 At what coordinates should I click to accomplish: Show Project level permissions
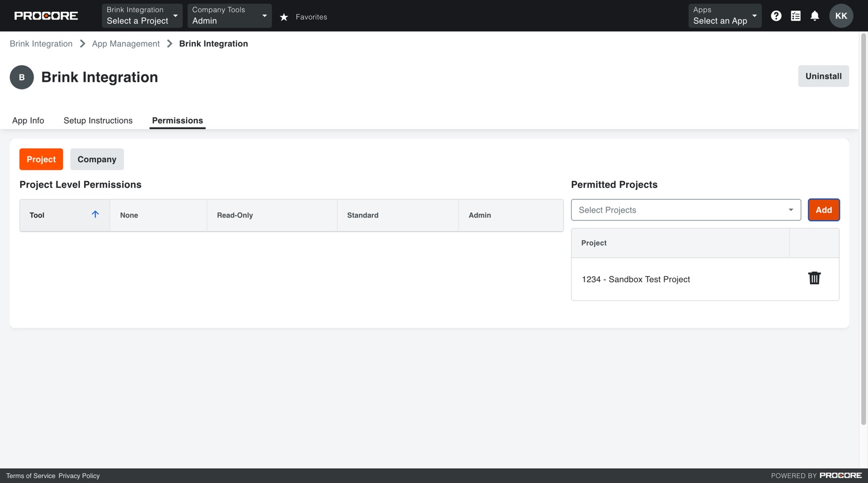coord(41,159)
